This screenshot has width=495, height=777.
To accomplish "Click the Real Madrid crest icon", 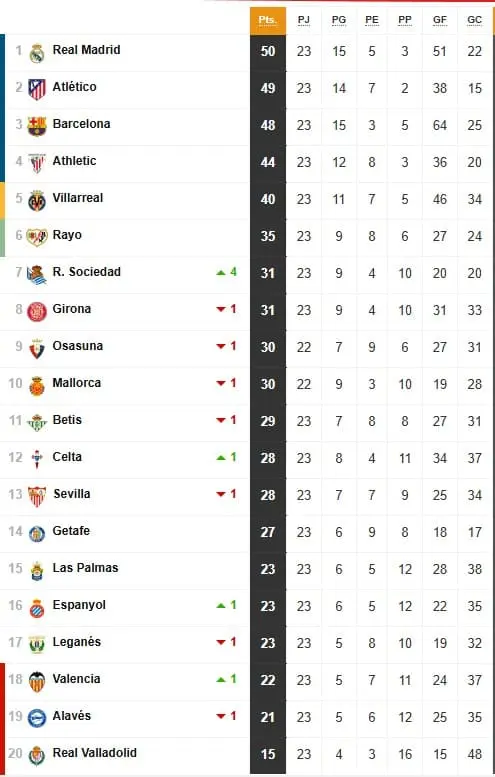I will tap(37, 53).
